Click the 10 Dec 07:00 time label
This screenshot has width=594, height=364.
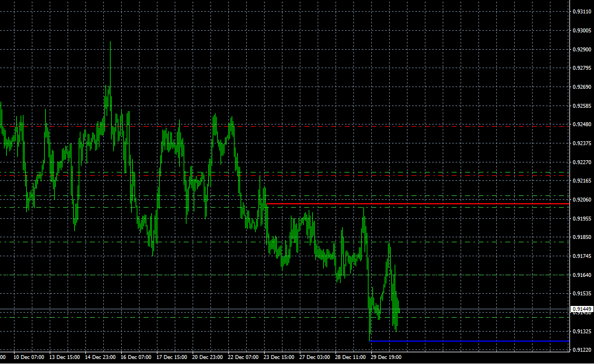(29, 357)
